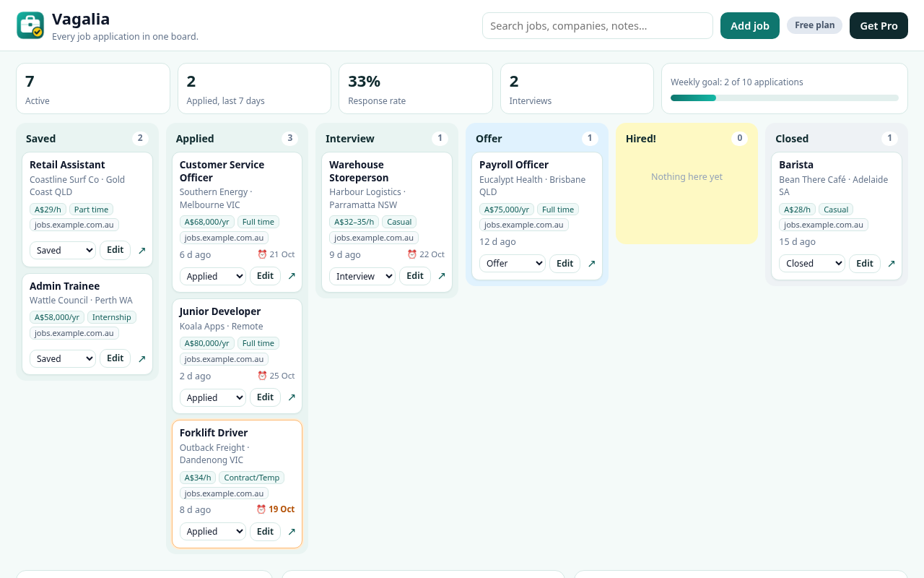Viewport: 924px width, 578px height.
Task: Edit the Retail Assistant job
Action: pos(115,250)
